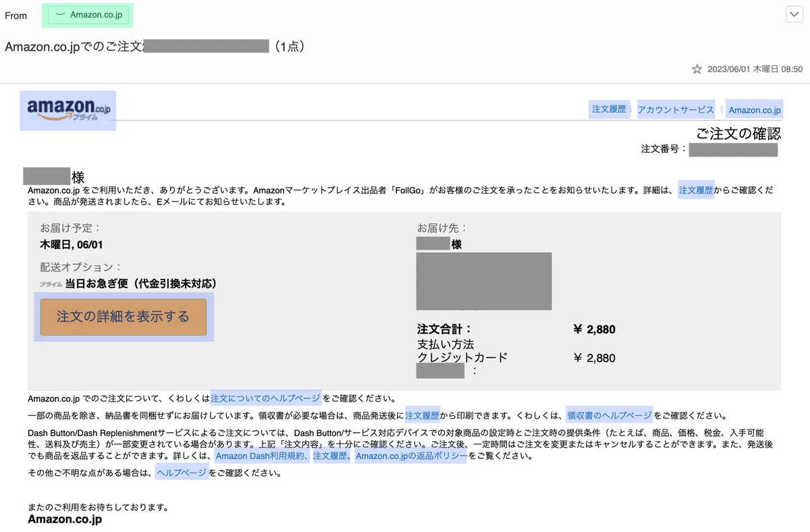The width and height of the screenshot is (810, 532).
Task: Open ヘルプページ link after その他ご不明な点
Action: click(182, 473)
